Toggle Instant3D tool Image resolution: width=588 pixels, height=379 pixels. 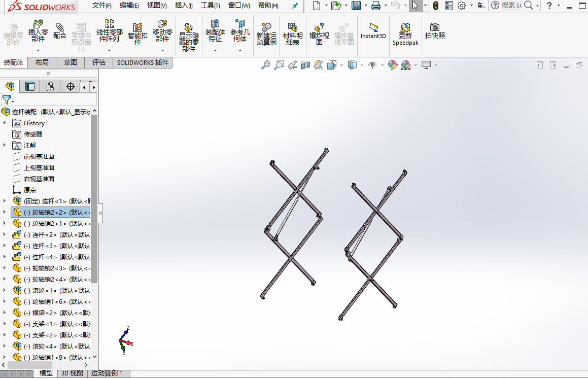tap(373, 31)
